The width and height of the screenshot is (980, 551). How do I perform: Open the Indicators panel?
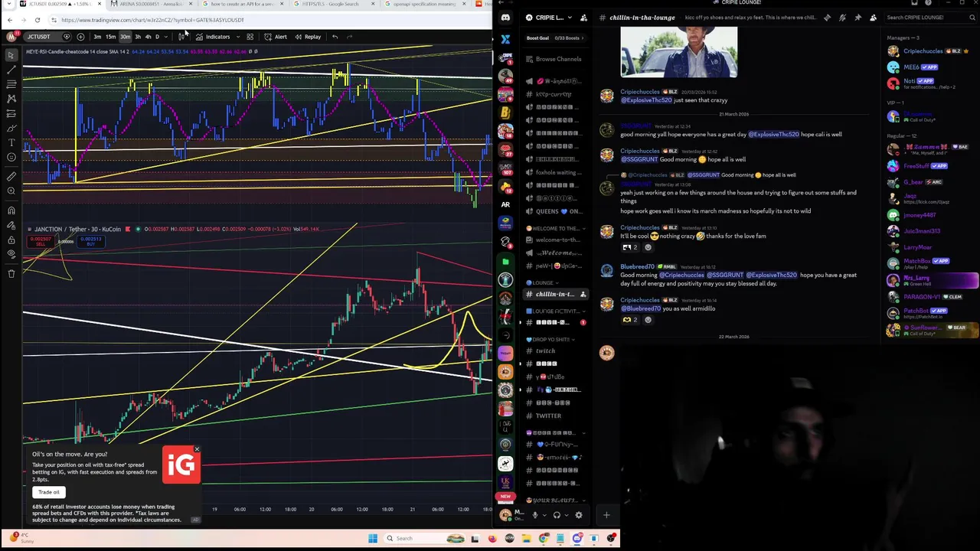(213, 37)
